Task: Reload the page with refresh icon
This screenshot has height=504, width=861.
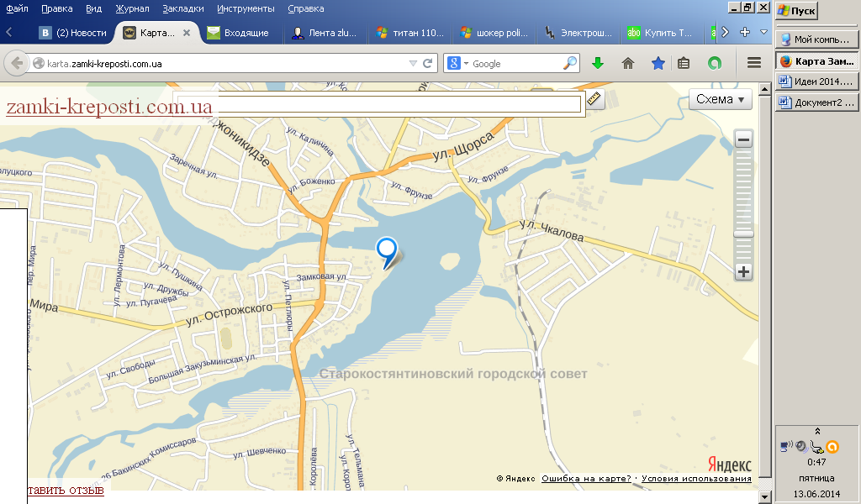Action: [427, 64]
